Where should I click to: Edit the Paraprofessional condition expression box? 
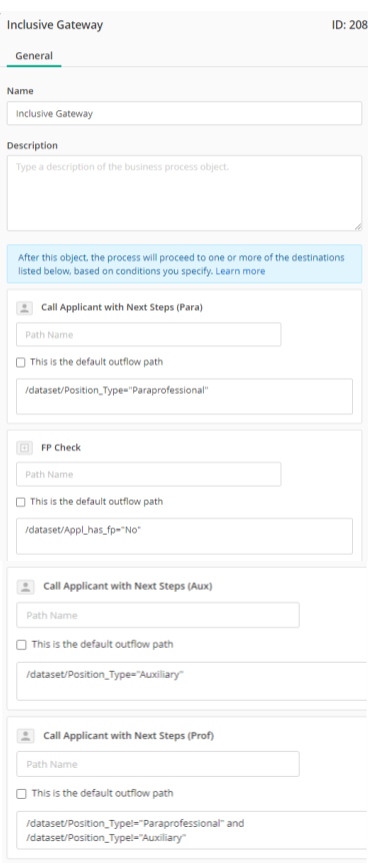pos(184,396)
